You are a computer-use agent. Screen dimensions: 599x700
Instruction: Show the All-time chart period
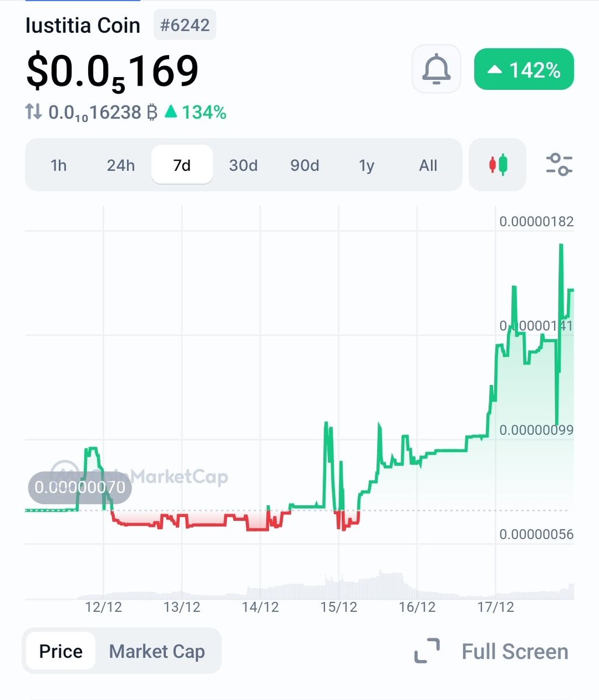tap(428, 165)
